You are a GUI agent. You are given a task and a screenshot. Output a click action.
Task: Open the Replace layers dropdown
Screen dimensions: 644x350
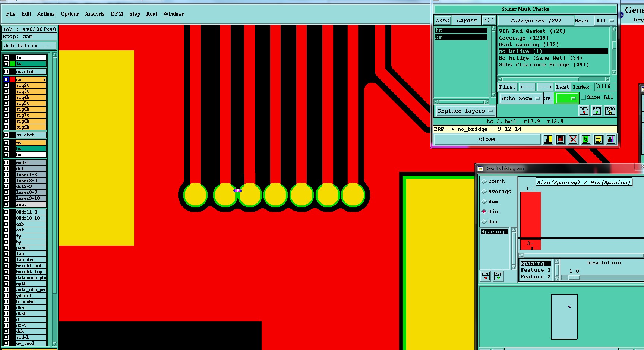(x=465, y=111)
